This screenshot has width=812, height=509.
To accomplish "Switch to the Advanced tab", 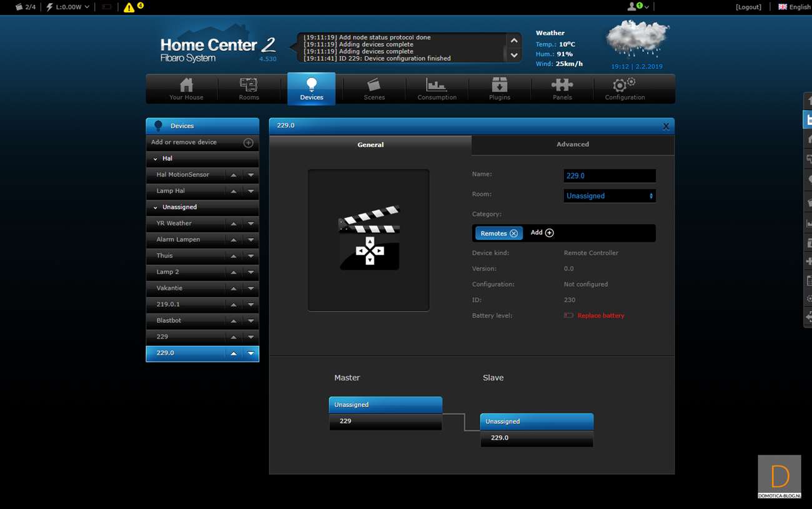I will (573, 145).
